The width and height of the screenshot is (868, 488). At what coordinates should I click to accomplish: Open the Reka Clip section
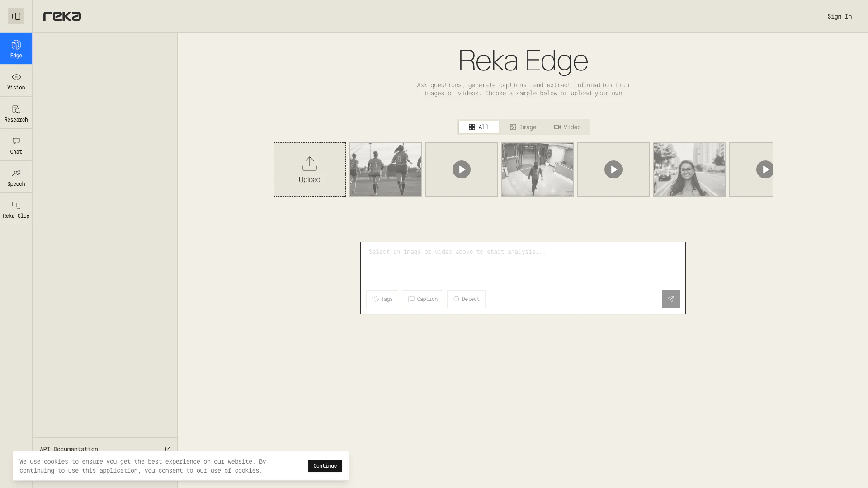(x=16, y=209)
